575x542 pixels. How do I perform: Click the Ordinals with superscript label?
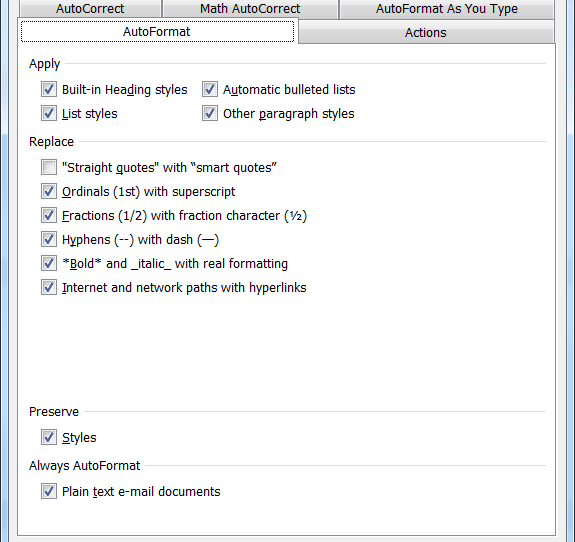point(149,192)
